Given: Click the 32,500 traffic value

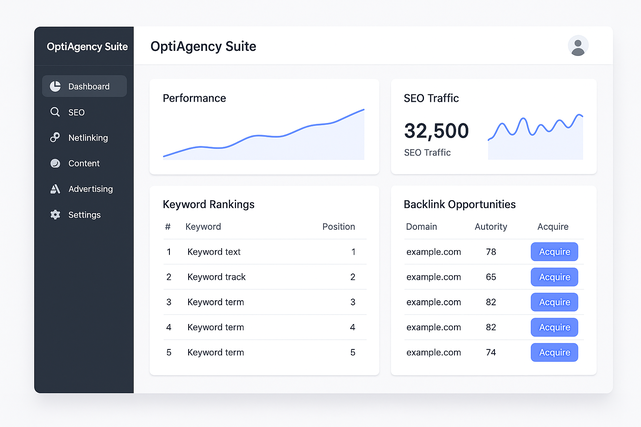Looking at the screenshot, I should pyautogui.click(x=436, y=131).
